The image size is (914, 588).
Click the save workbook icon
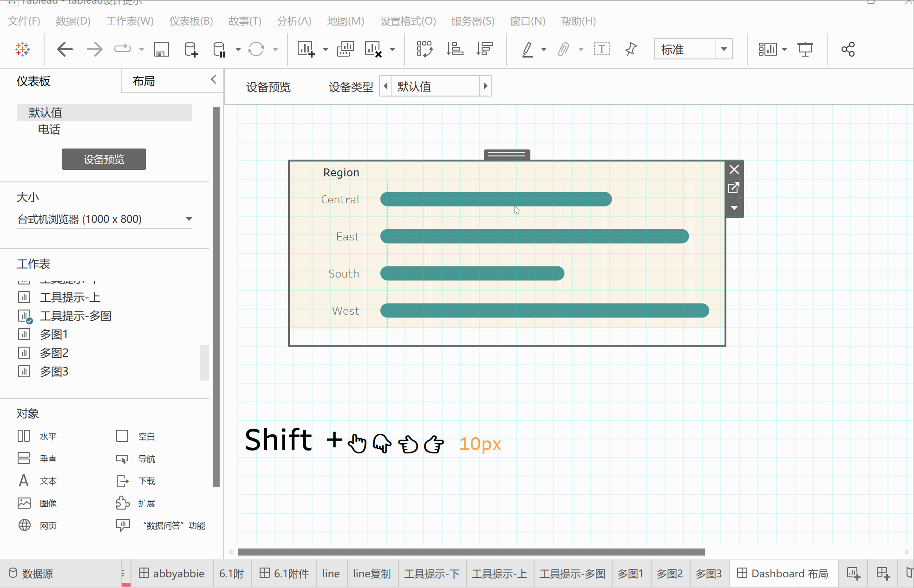tap(161, 49)
